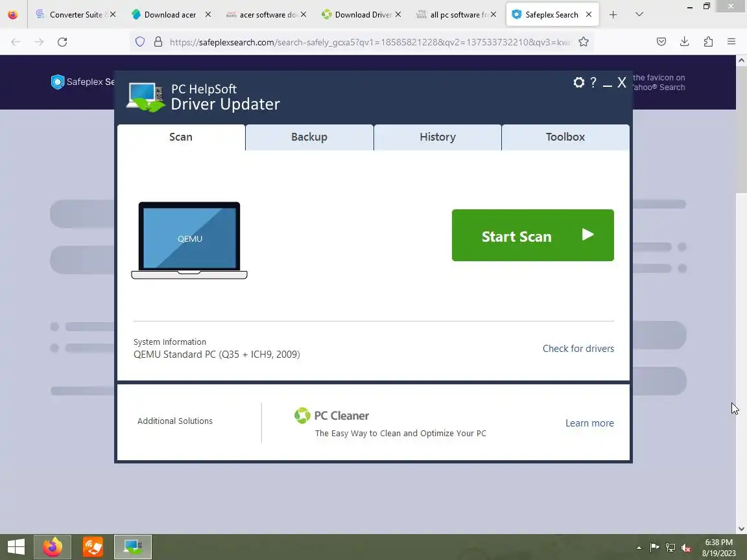The width and height of the screenshot is (747, 560).
Task: Go forward in Firefox
Action: [x=39, y=42]
